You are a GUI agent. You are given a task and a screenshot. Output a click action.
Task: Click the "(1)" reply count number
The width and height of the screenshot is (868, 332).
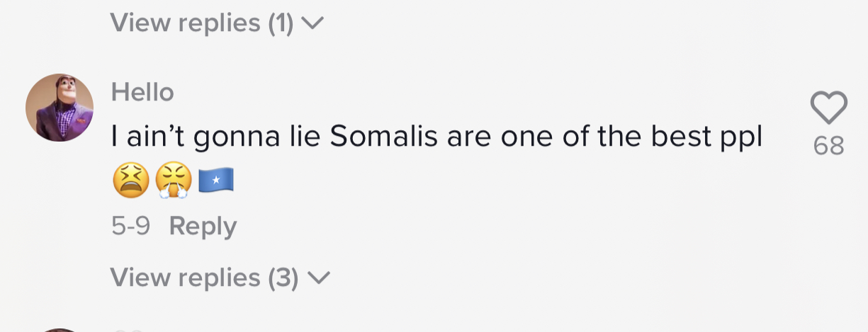(281, 23)
